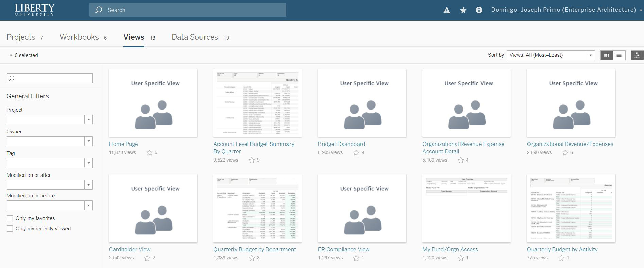Click the filter panel search box
This screenshot has height=268, width=644.
50,78
